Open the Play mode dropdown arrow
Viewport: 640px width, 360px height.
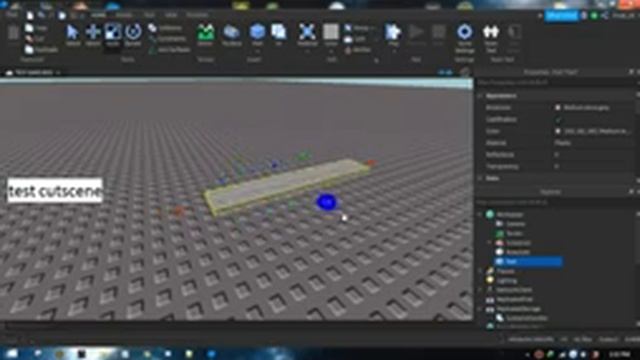tap(393, 52)
